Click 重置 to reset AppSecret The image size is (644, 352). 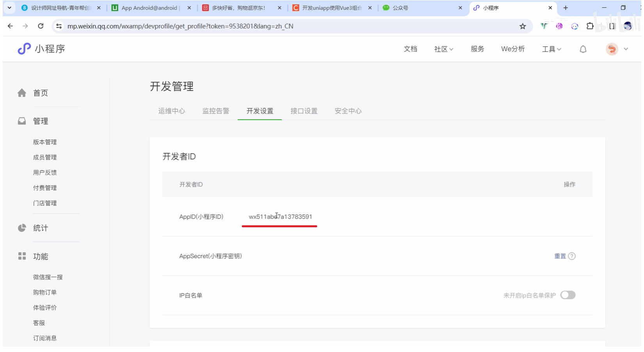click(x=560, y=256)
